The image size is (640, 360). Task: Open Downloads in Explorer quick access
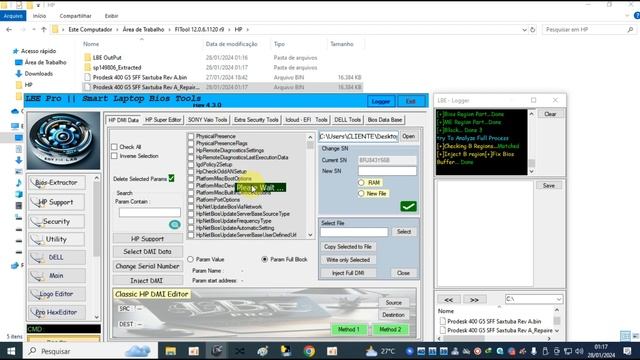pyautogui.click(x=38, y=74)
